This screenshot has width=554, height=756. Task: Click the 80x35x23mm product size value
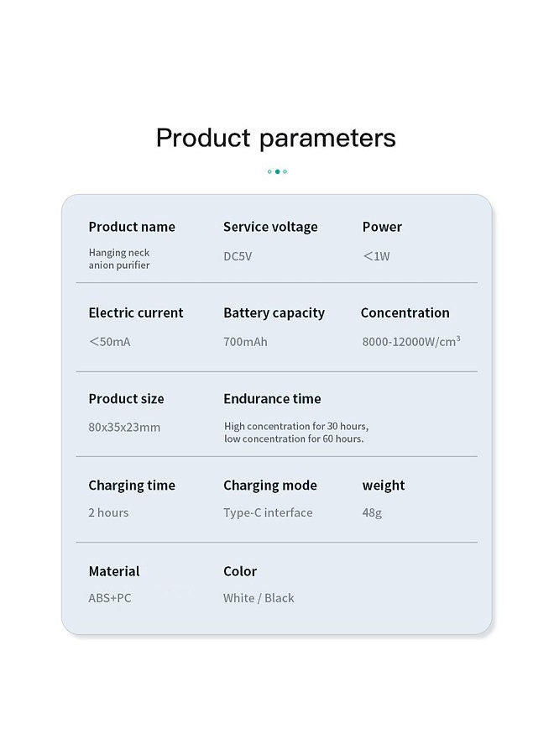124,428
